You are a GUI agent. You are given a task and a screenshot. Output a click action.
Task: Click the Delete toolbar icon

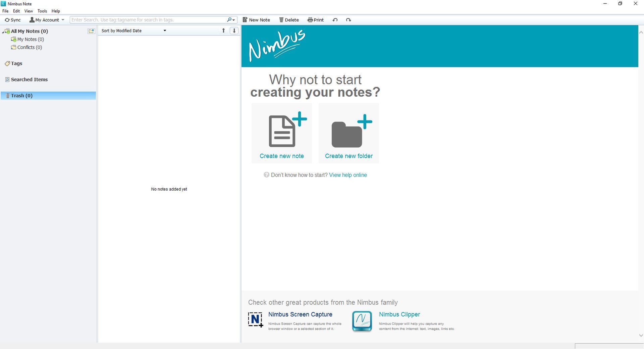[281, 20]
